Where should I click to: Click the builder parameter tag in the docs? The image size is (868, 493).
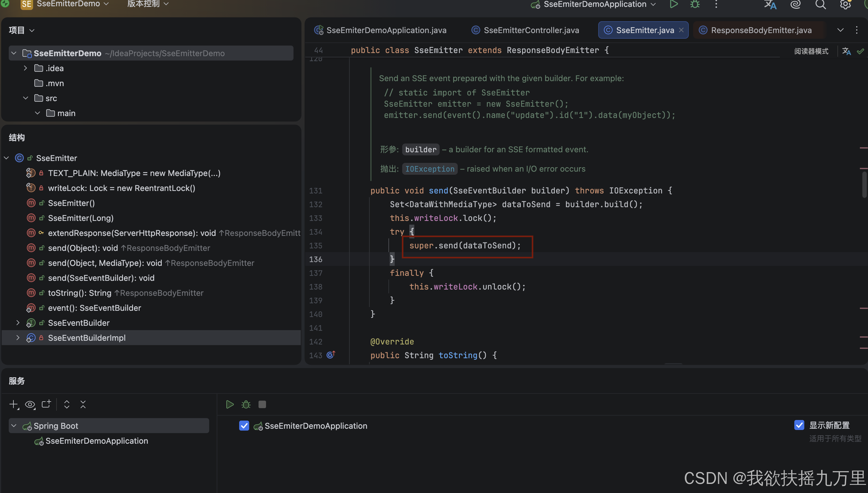421,149
